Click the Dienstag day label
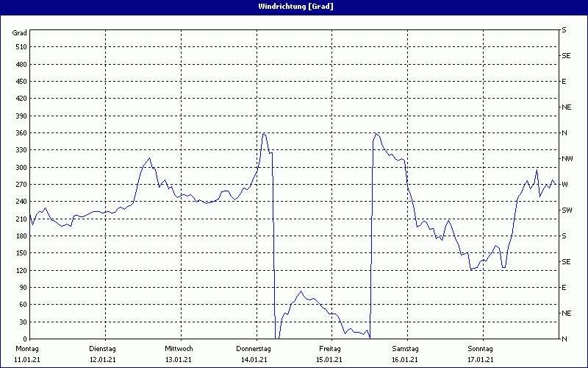Viewport: 588px width, 368px height. 103,349
